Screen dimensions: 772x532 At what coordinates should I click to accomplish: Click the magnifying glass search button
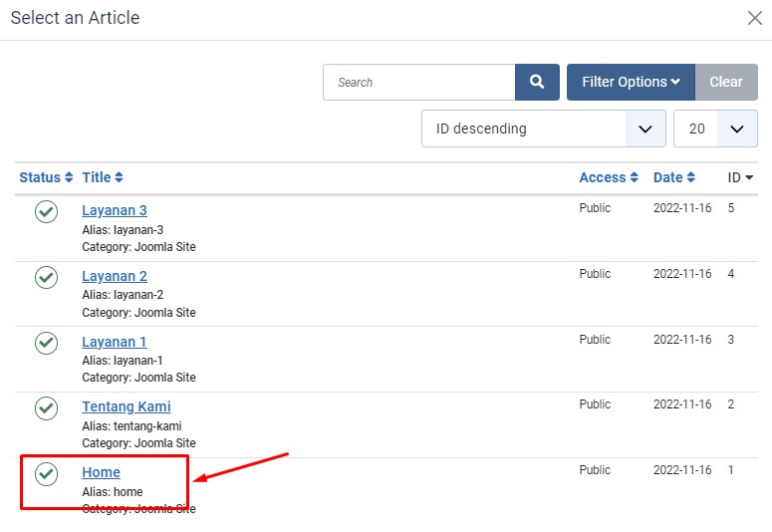pos(537,83)
